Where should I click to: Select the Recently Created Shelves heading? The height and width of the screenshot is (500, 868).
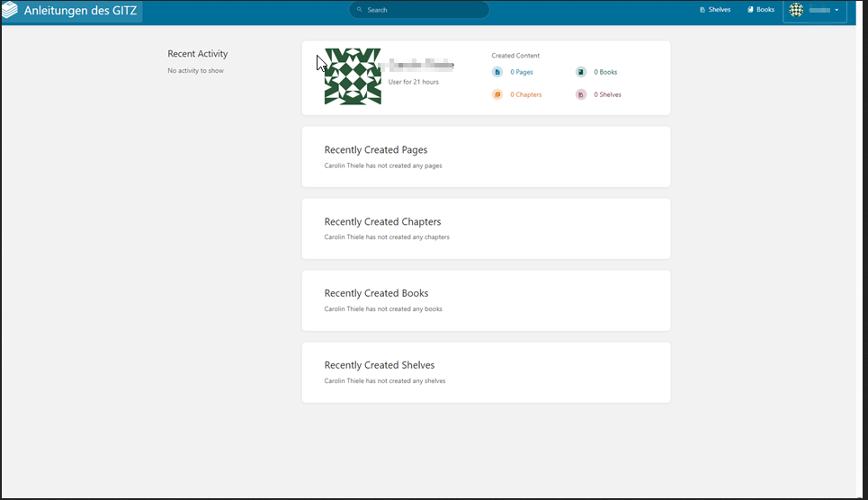(379, 365)
